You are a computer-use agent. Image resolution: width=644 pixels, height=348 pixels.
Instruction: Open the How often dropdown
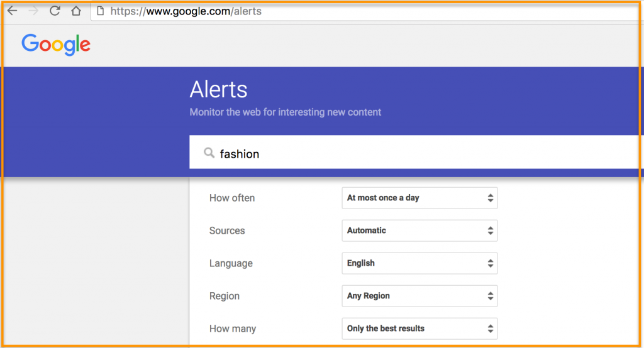[x=419, y=198]
